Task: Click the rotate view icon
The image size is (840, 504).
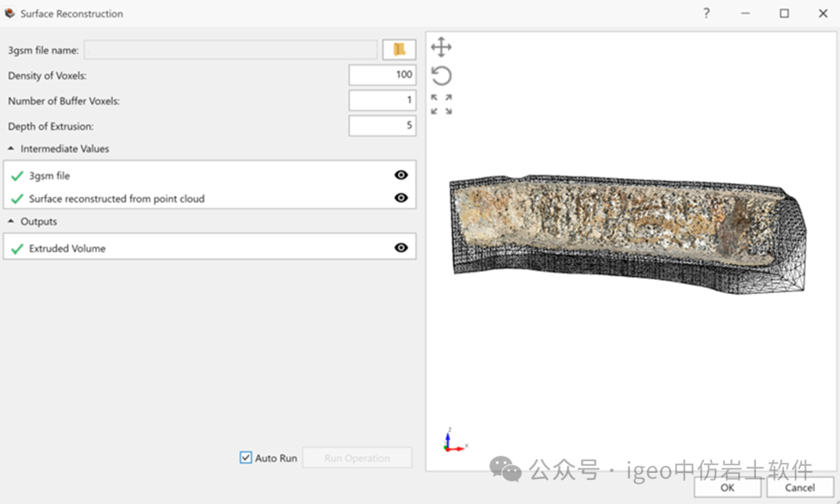Action: pyautogui.click(x=441, y=75)
